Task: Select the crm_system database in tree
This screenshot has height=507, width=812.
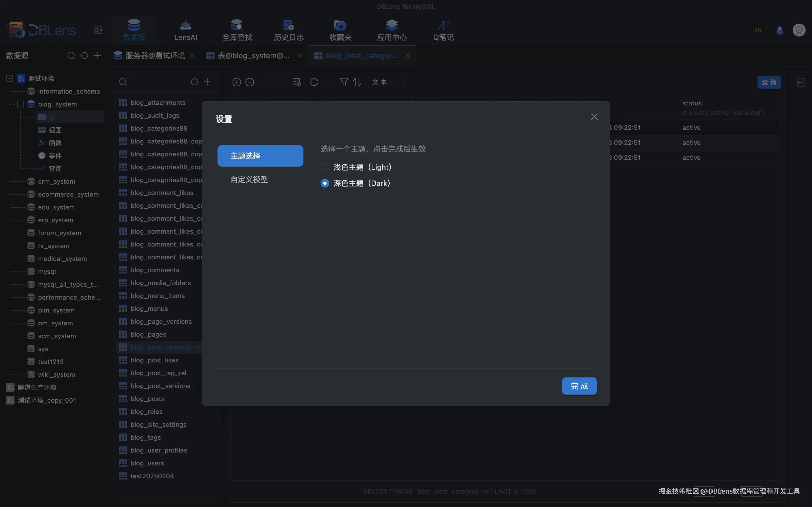Action: tap(56, 181)
